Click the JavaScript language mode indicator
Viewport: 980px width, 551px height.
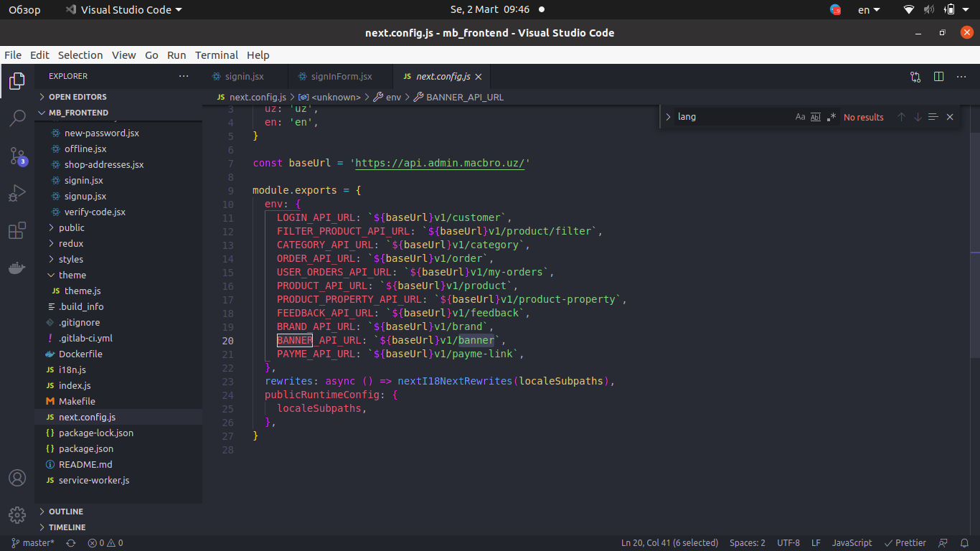pyautogui.click(x=852, y=543)
